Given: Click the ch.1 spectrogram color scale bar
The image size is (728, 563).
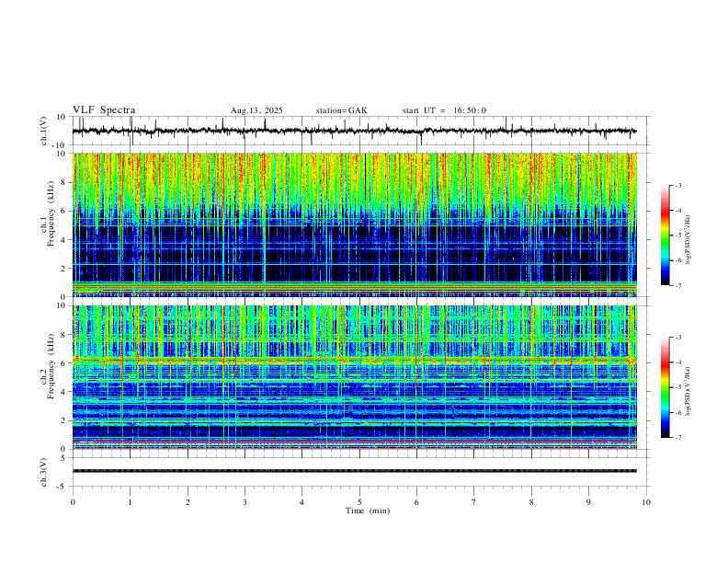Looking at the screenshot, I should click(665, 236).
